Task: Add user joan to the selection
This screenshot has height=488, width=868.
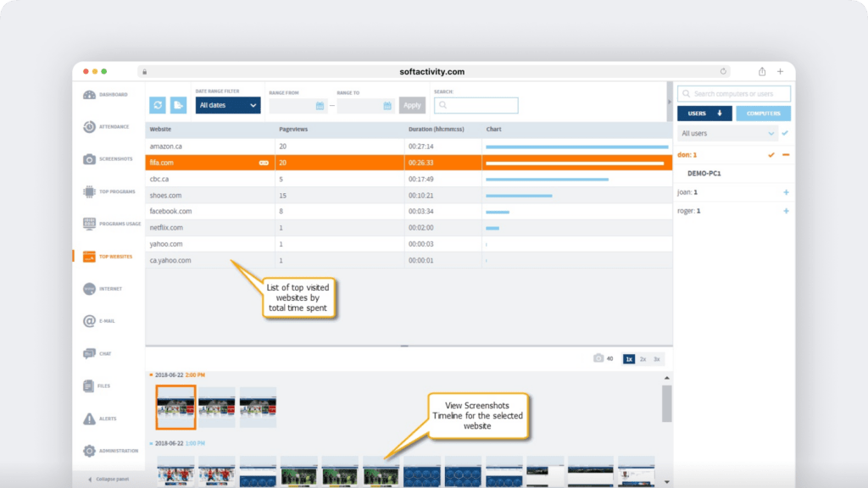Action: pyautogui.click(x=785, y=192)
